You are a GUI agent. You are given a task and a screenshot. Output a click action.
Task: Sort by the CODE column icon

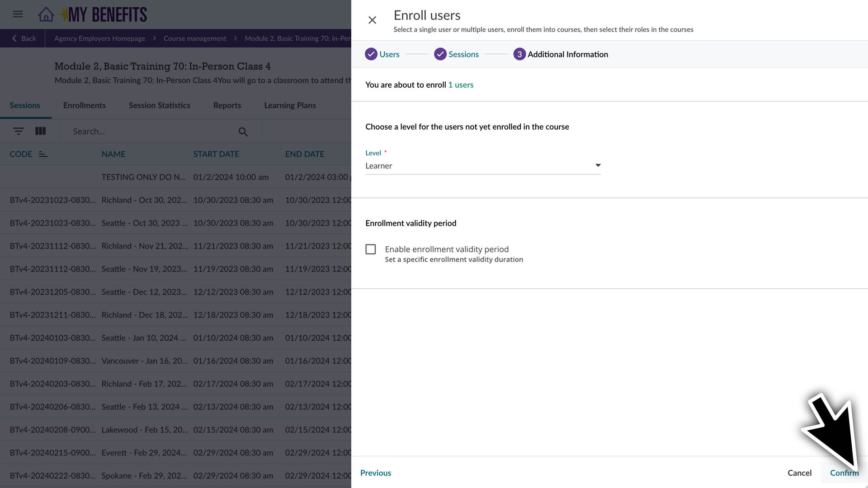click(43, 154)
